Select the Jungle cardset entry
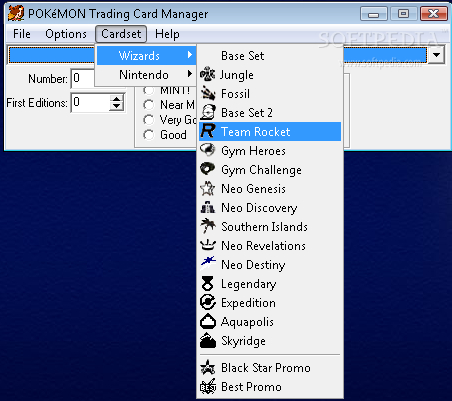The width and height of the screenshot is (452, 401). 270,75
